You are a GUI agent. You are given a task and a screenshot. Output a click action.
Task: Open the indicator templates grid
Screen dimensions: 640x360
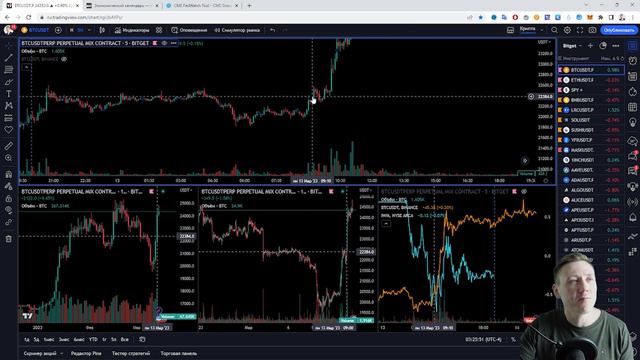(x=159, y=30)
